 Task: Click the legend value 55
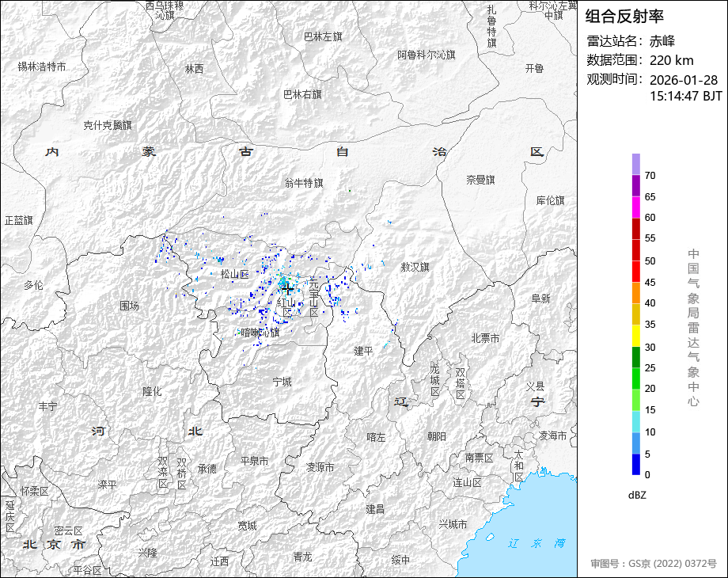[650, 238]
